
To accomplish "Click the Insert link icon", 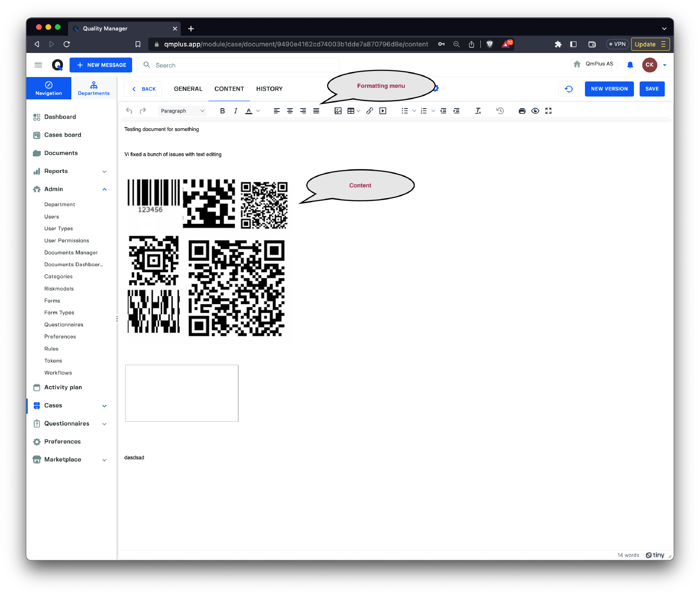I will pos(370,111).
